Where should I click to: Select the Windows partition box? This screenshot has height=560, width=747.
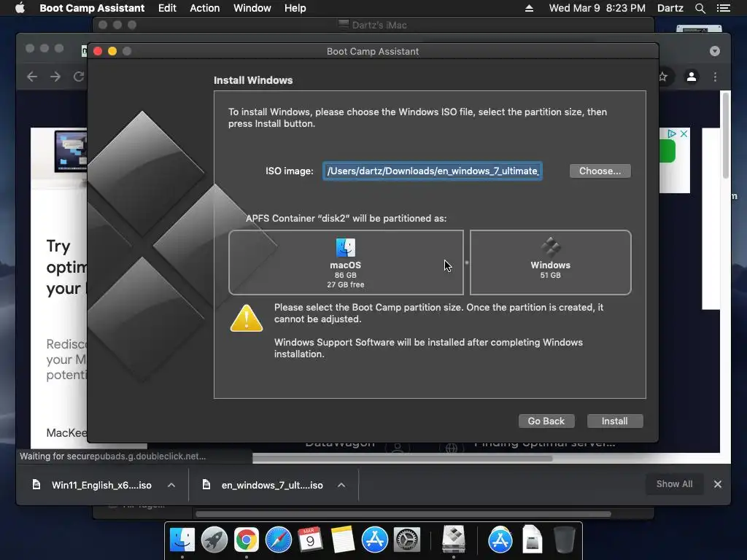(550, 262)
